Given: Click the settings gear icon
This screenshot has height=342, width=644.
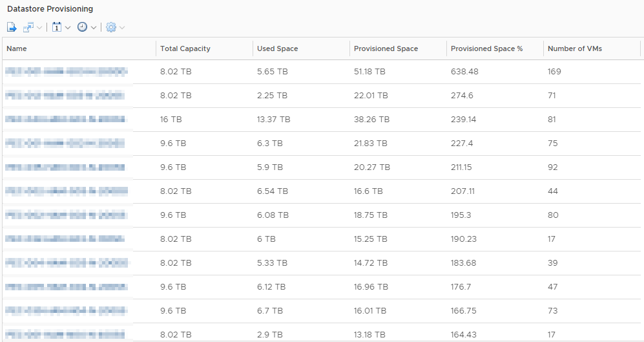Looking at the screenshot, I should [x=111, y=27].
